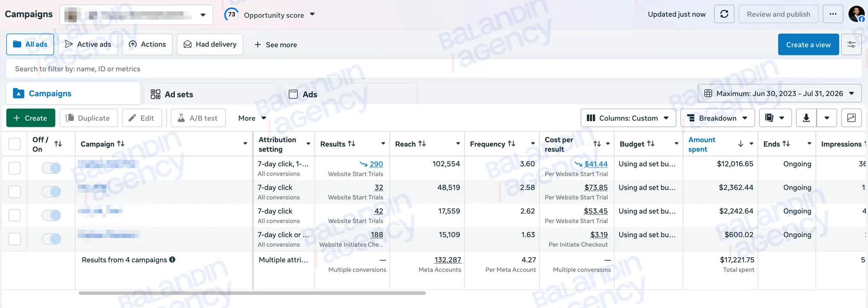Sort by Off / On column arrows
Screen dimensions: 868x308
(58, 144)
